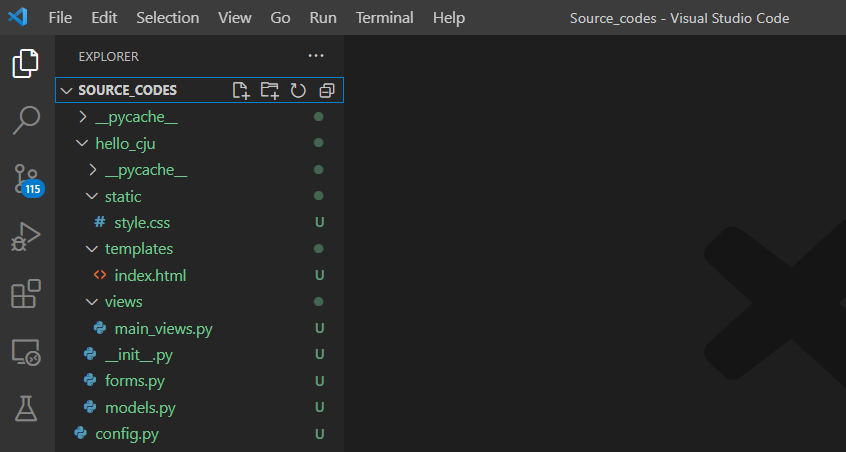Open the Run menu
846x452 pixels.
323,18
